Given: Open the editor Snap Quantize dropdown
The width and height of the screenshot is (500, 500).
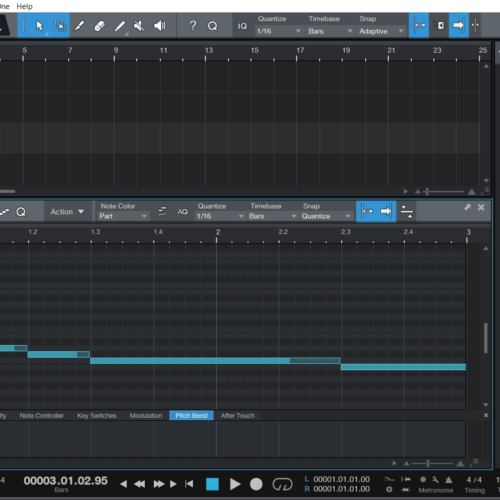Looking at the screenshot, I should [326, 216].
